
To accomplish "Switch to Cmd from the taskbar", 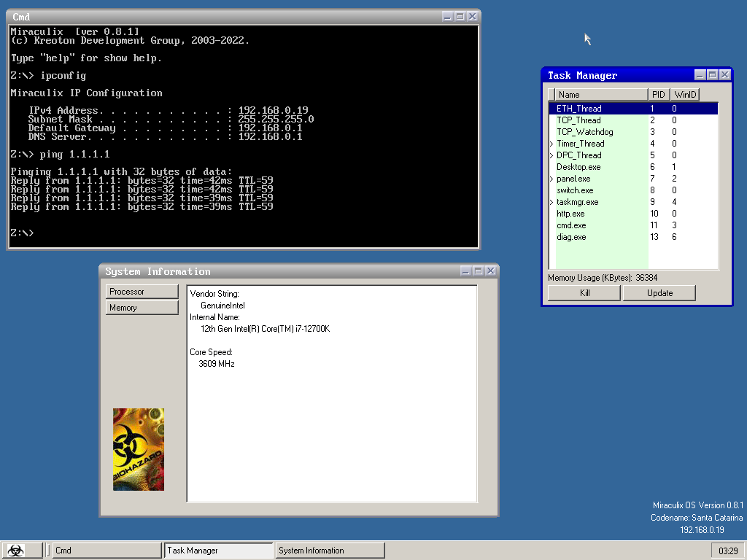I will [x=107, y=551].
